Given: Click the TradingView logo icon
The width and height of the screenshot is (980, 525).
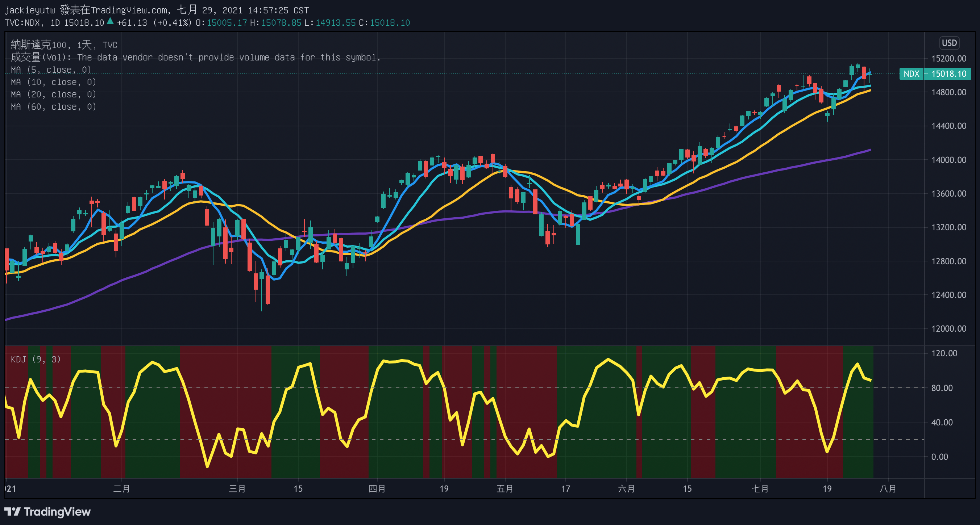Looking at the screenshot, I should 12,511.
